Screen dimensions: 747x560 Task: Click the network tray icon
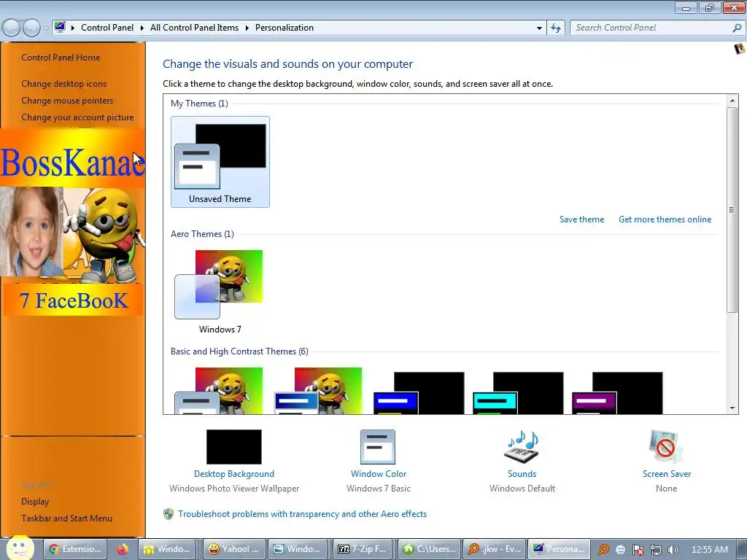pyautogui.click(x=656, y=550)
